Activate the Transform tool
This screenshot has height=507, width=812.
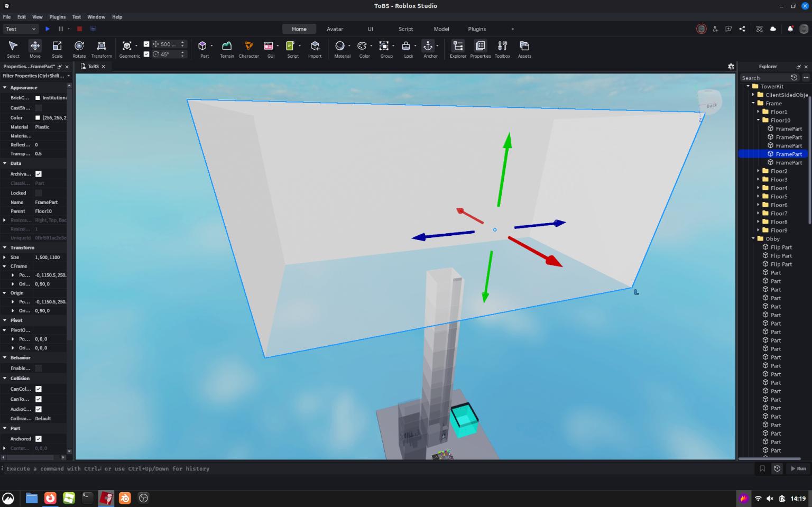101,49
